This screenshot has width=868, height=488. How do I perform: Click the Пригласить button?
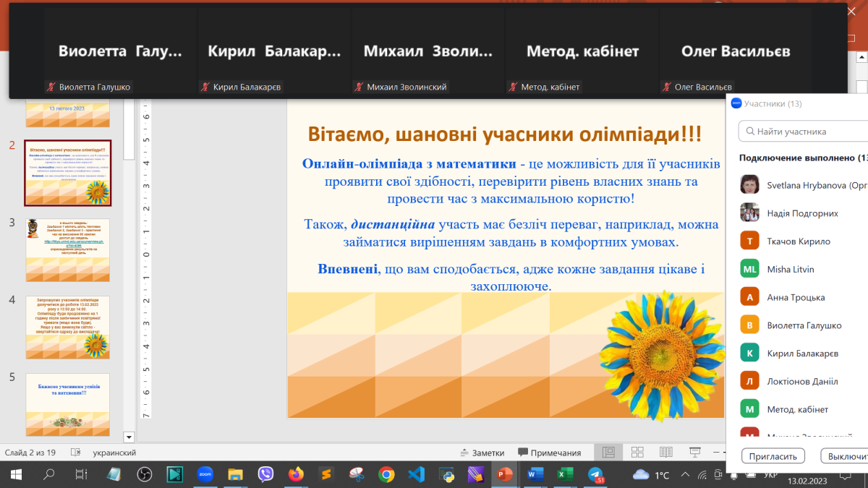point(773,456)
